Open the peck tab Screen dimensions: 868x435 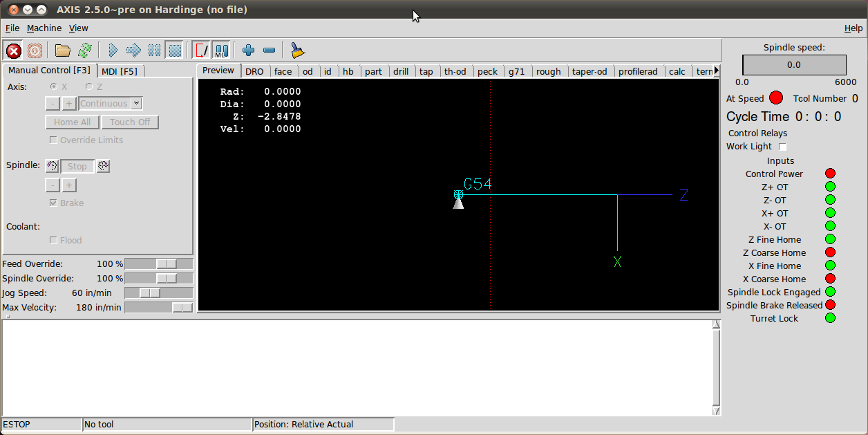point(488,71)
